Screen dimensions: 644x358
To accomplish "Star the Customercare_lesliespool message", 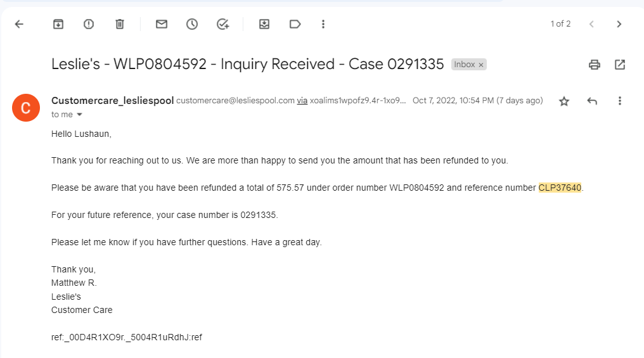I will (x=564, y=101).
